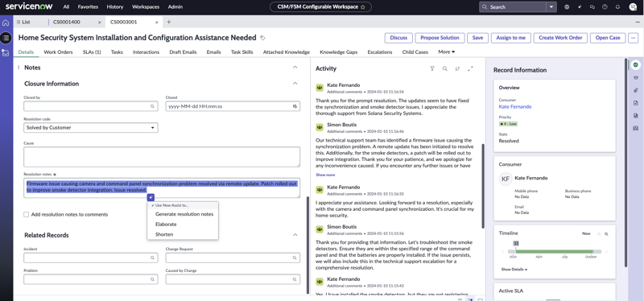Viewport: 644px width, 301px height.
Task: Click the Timeline Now button
Action: (x=586, y=233)
